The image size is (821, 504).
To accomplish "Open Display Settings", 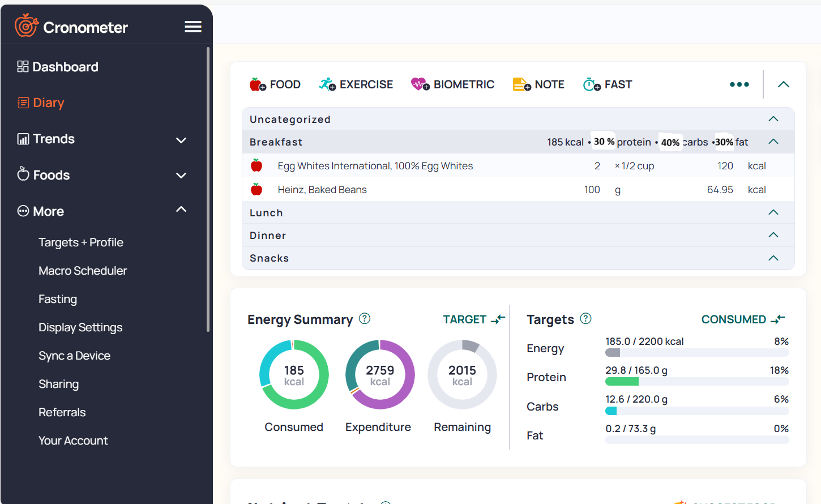I will tap(80, 327).
